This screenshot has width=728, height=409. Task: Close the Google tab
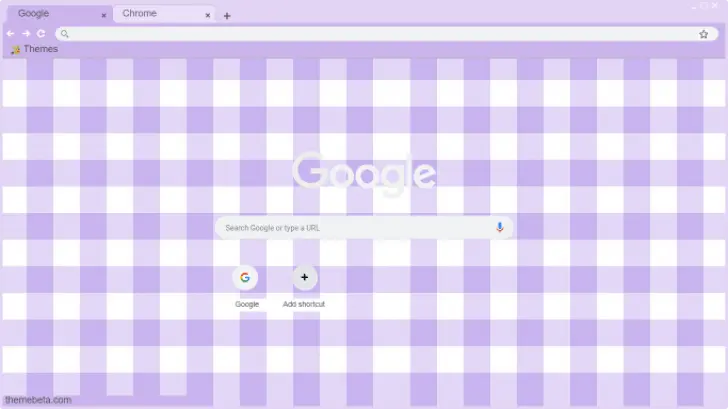click(103, 15)
